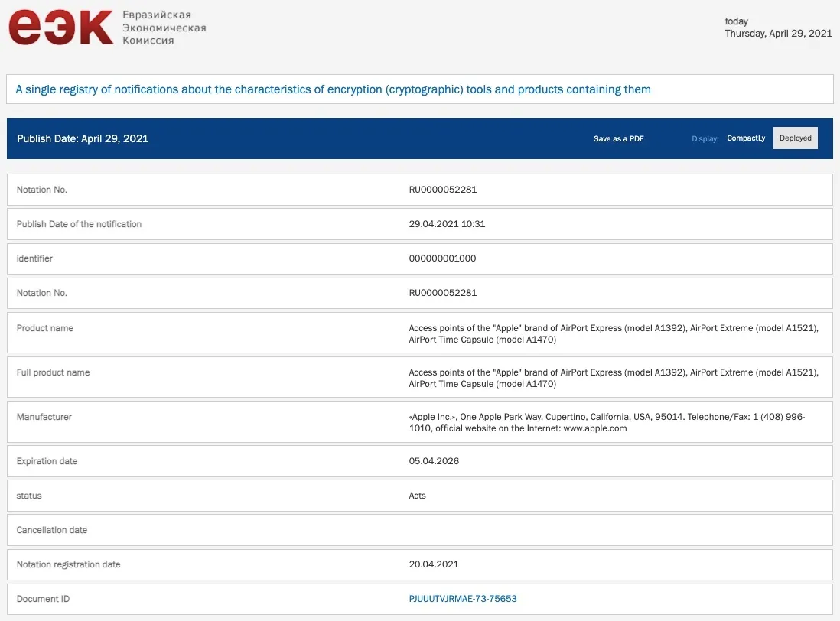This screenshot has width=840, height=621.
Task: Click the notation registration date 20.04.2021
Action: click(x=434, y=564)
